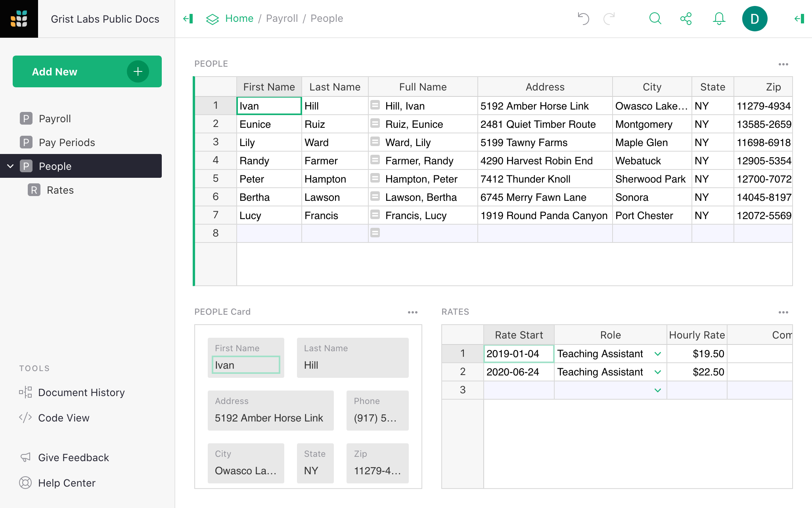Open the share document icon

click(686, 19)
